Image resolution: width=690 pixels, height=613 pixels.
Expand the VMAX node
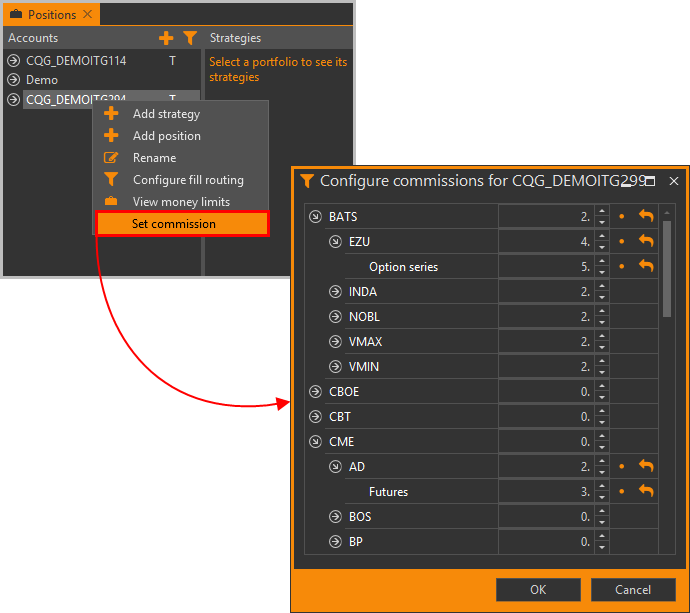[x=335, y=341]
